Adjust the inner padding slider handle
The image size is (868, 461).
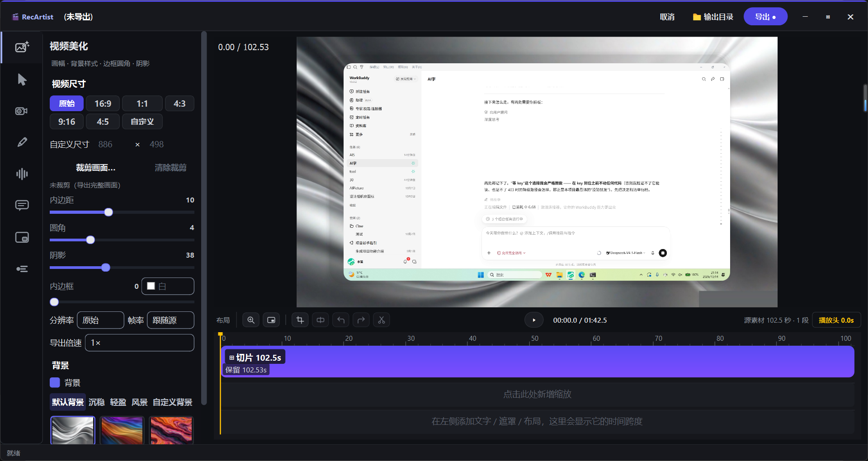[108, 212]
